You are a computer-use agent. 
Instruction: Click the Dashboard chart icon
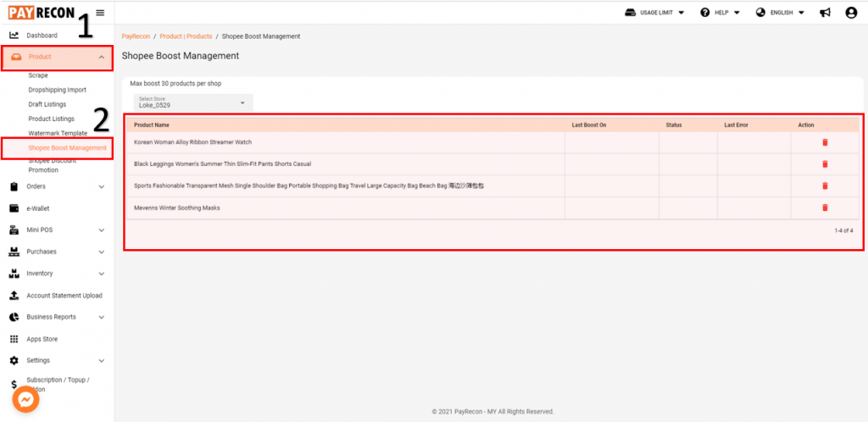point(14,36)
